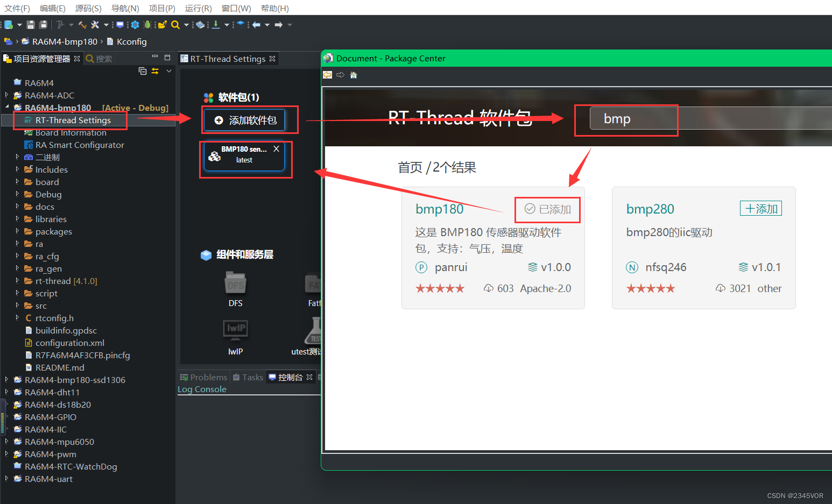Click Back arrow in Package Center window
Image resolution: width=832 pixels, height=504 pixels.
pos(327,75)
